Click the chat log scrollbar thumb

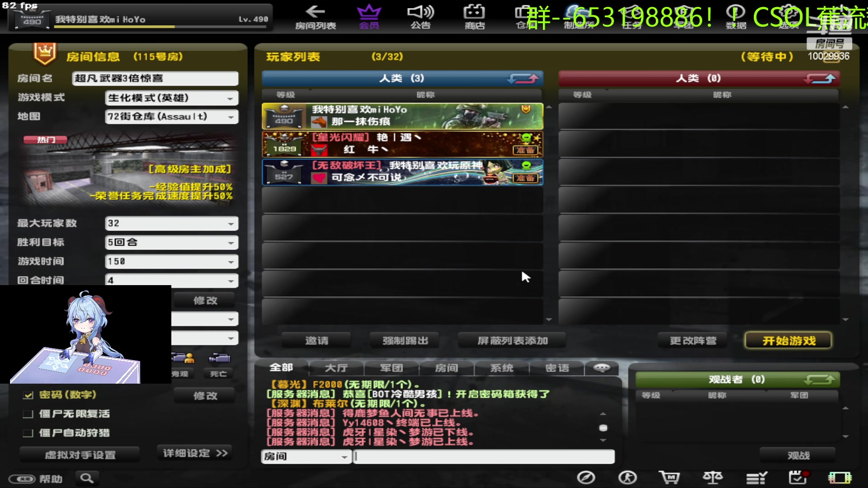pos(603,427)
